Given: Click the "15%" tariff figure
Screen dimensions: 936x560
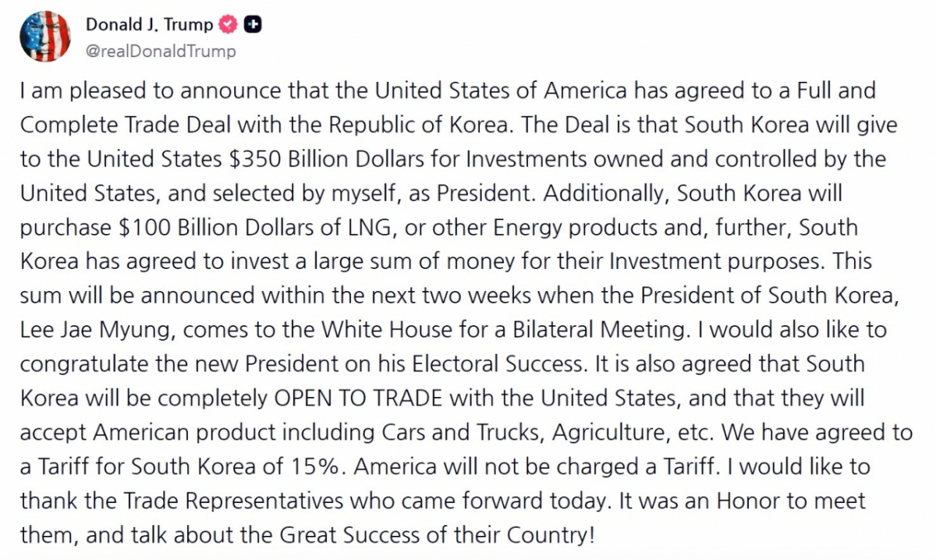Looking at the screenshot, I should click(x=323, y=466).
